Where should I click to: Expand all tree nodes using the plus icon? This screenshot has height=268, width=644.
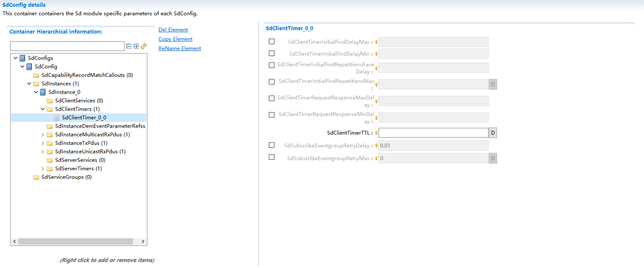(x=136, y=46)
